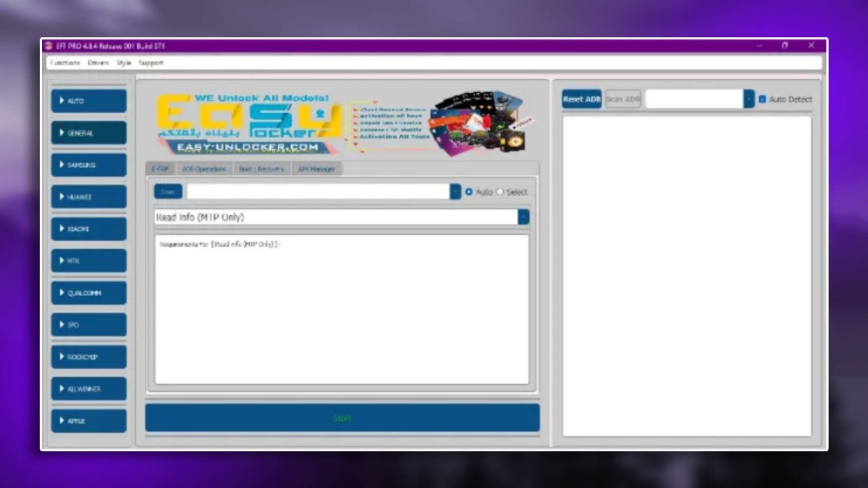Image resolution: width=868 pixels, height=488 pixels.
Task: Open the APPLE sidebar category
Action: pos(89,421)
